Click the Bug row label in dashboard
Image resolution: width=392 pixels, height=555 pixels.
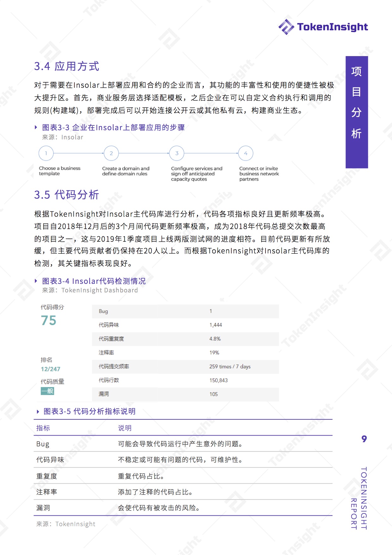pos(103,311)
